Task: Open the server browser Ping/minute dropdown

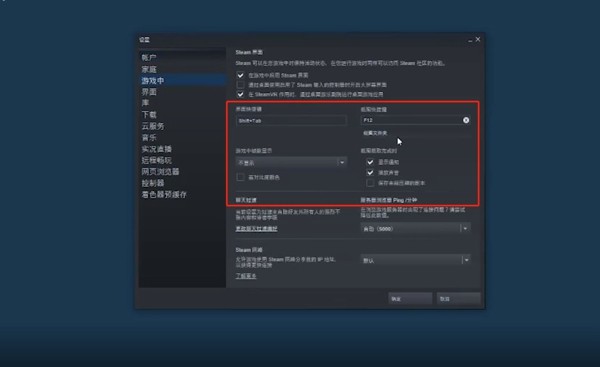Action: [x=416, y=228]
